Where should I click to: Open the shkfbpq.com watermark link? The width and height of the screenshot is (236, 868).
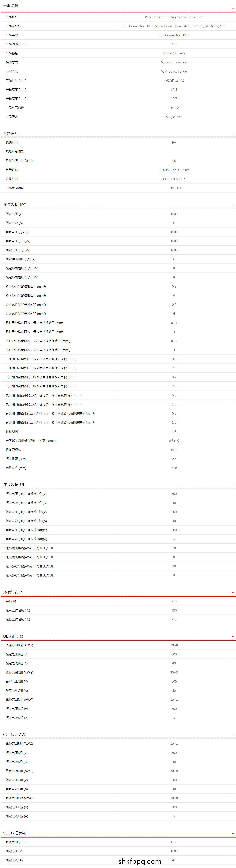139,861
